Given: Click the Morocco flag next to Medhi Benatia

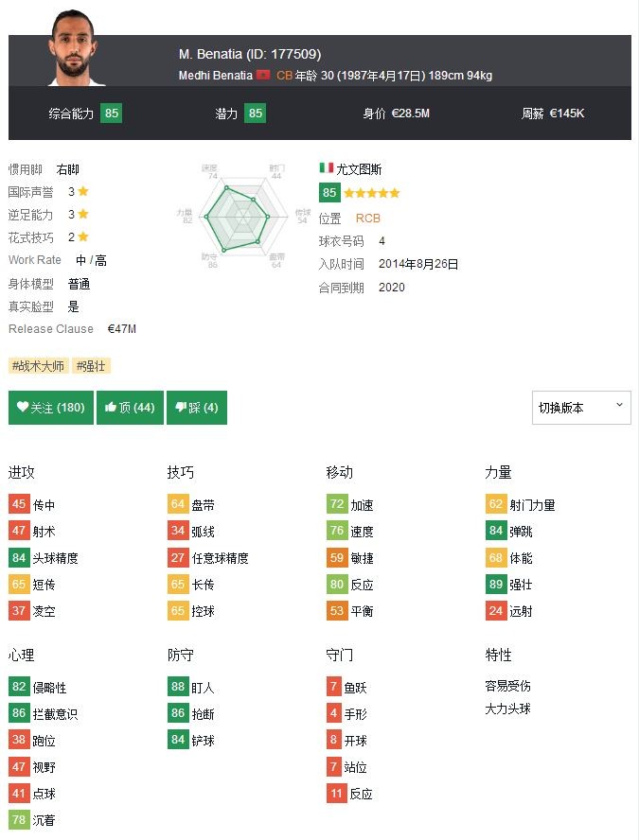Looking at the screenshot, I should [263, 76].
